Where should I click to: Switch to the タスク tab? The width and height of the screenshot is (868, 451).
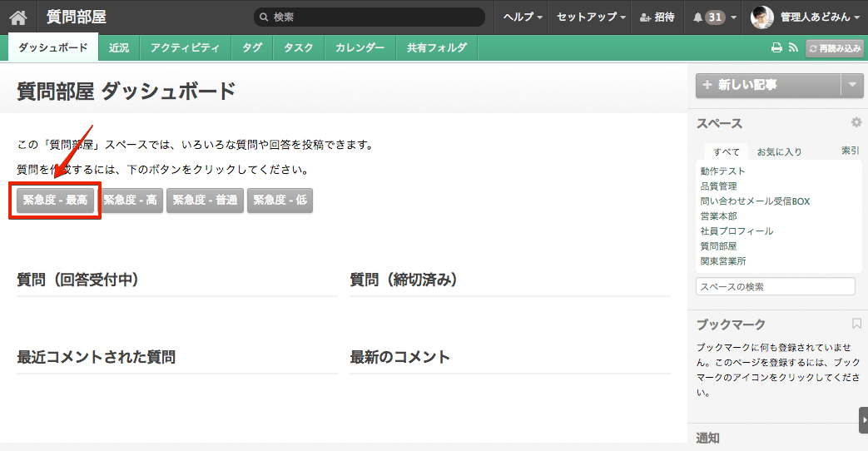(x=299, y=48)
